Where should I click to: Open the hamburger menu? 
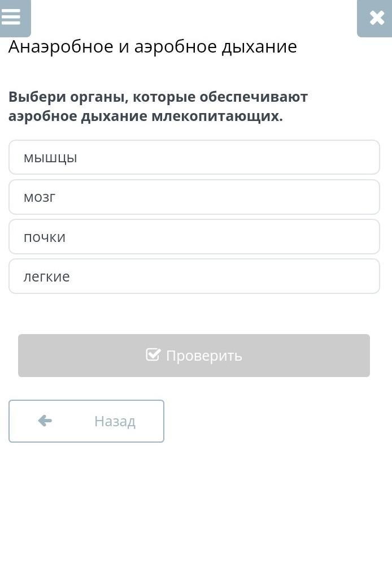coord(12,17)
